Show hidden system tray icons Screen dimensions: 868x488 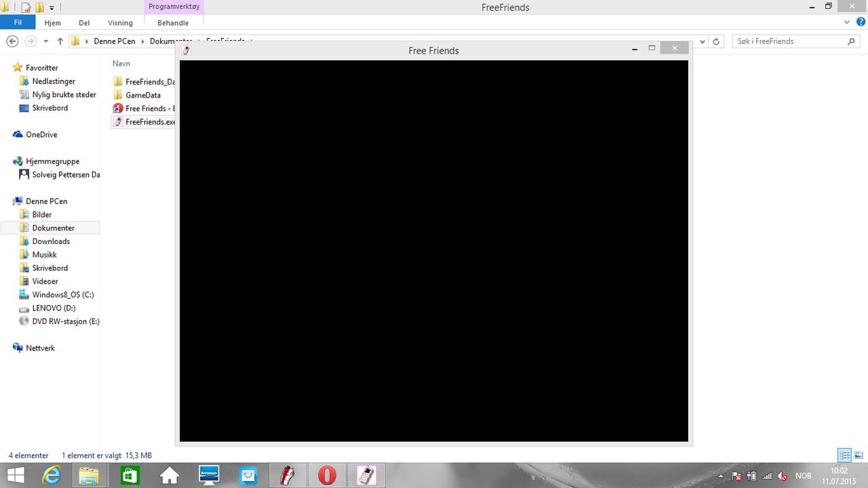tap(721, 476)
